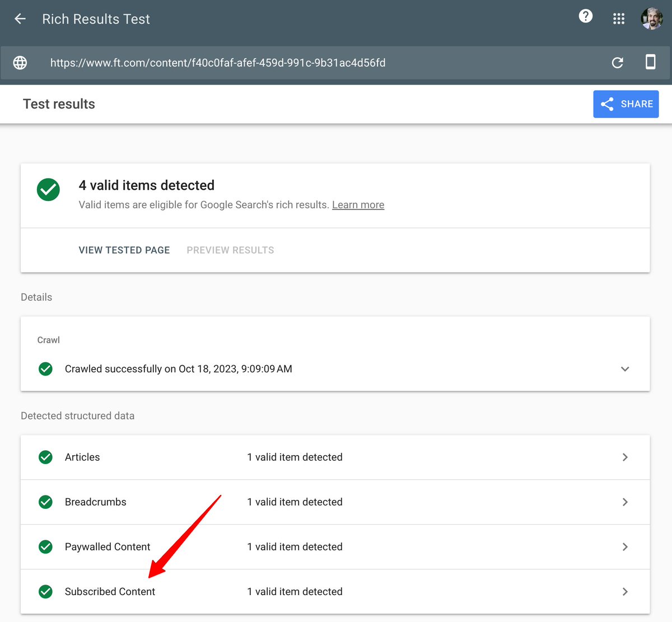Click the success check beside Crawled successfully
The height and width of the screenshot is (622, 672).
pyautogui.click(x=45, y=369)
